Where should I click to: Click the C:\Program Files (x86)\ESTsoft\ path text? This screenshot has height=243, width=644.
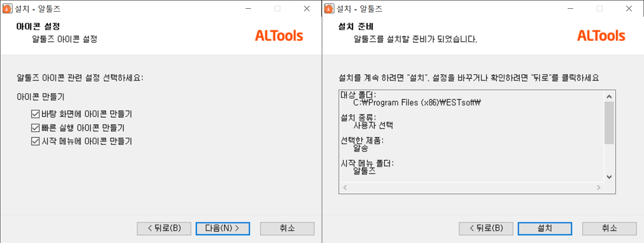pos(416,102)
